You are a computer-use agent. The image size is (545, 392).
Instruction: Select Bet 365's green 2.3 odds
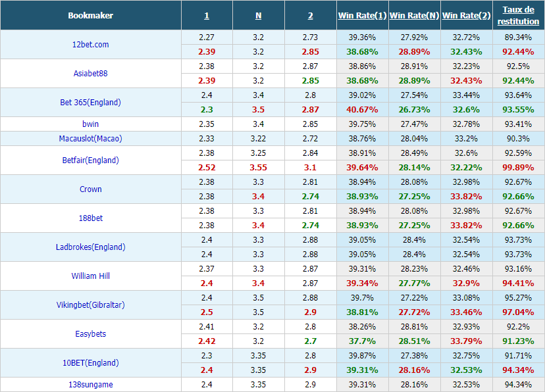pyautogui.click(x=207, y=110)
